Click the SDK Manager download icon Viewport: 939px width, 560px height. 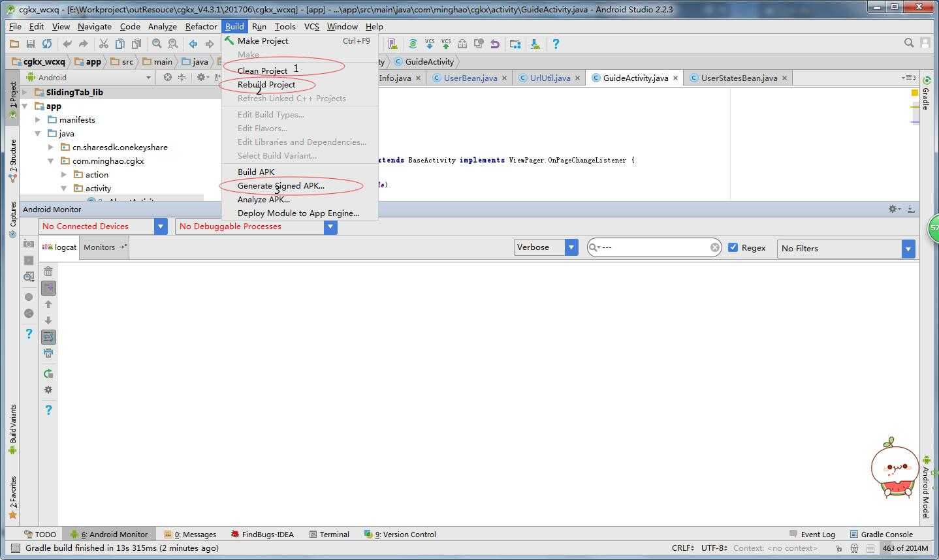pos(535,44)
